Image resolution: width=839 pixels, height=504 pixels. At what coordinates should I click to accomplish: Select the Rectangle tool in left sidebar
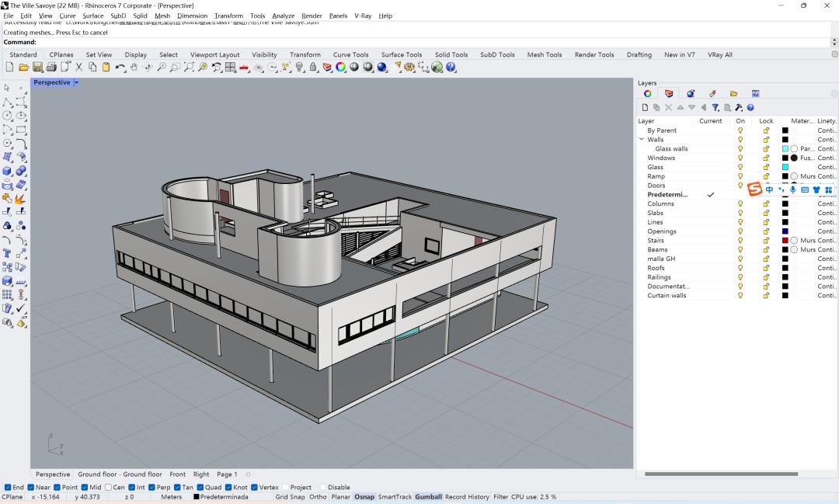pos(21,130)
